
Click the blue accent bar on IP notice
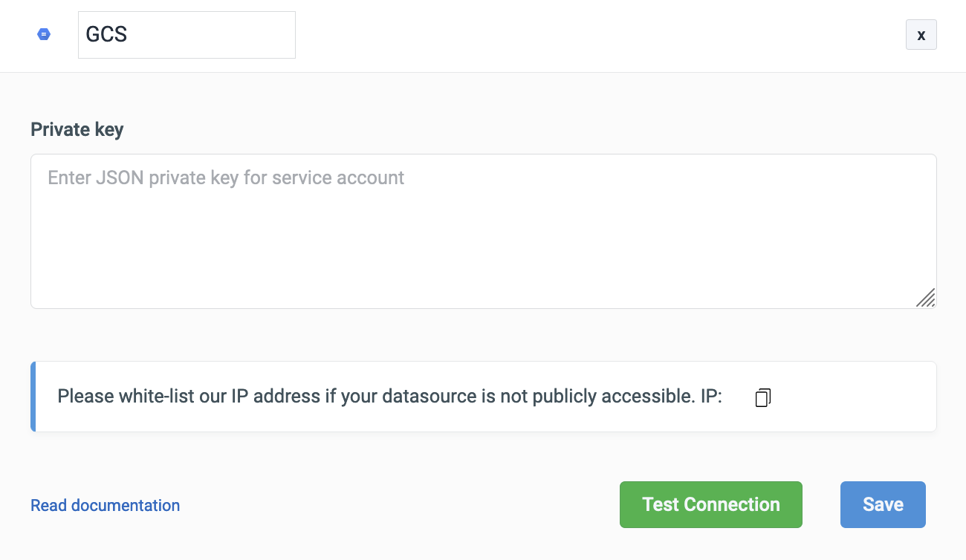tap(33, 397)
